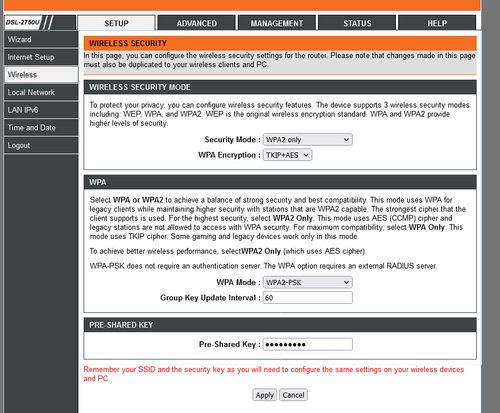Click the red SSID reminder text

click(x=274, y=374)
